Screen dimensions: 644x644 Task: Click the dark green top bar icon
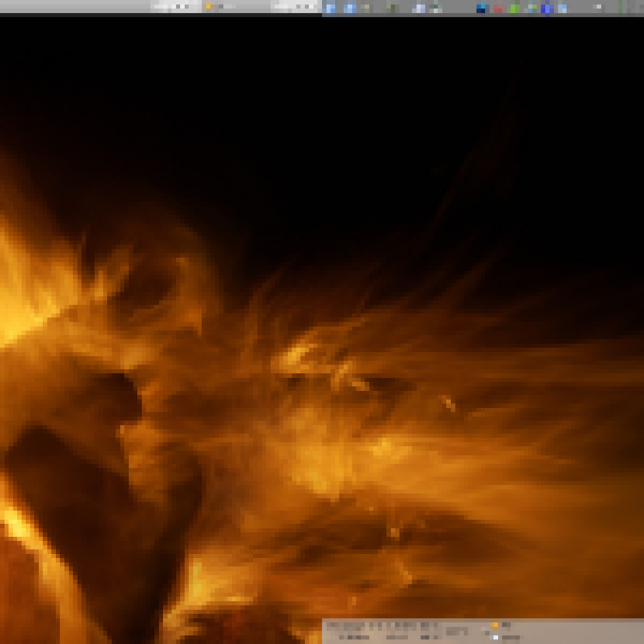click(x=393, y=8)
